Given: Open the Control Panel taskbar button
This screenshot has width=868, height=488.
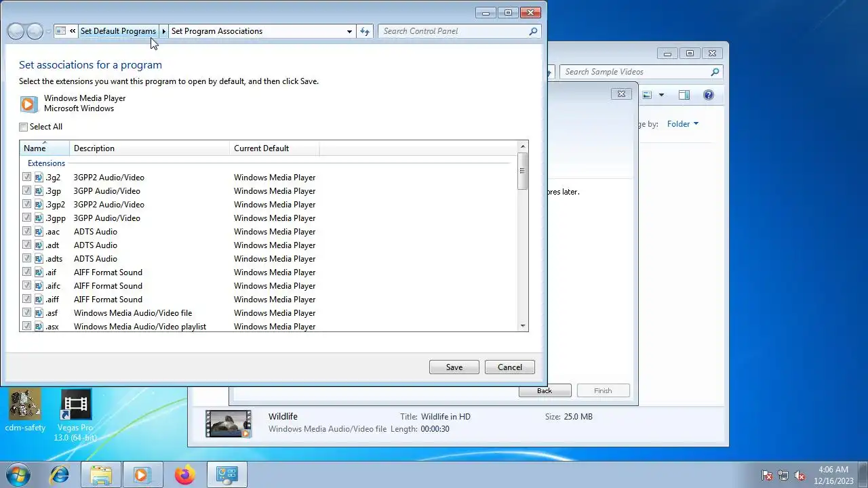Looking at the screenshot, I should point(226,474).
